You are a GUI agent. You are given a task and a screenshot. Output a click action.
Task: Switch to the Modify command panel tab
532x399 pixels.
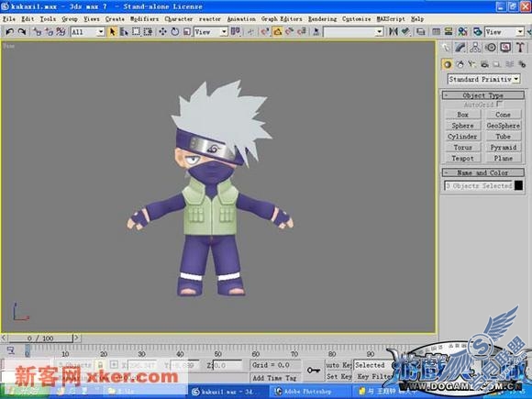click(x=460, y=48)
